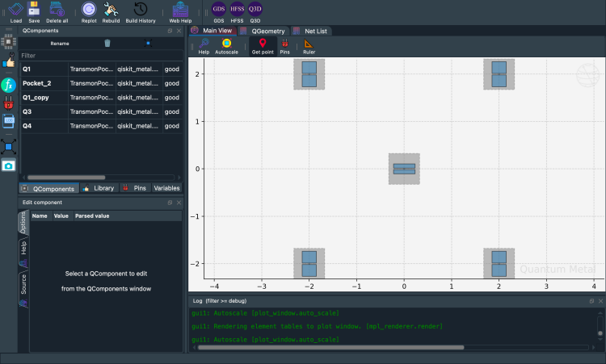The image size is (606, 364).
Task: Click the trash delete icon in QComponents
Action: [x=107, y=44]
